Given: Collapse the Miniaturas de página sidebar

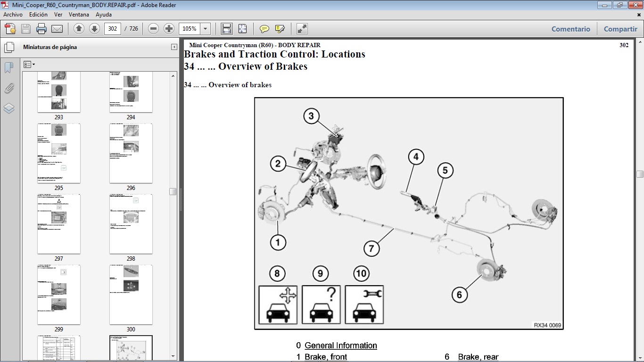Looking at the screenshot, I should click(x=173, y=47).
